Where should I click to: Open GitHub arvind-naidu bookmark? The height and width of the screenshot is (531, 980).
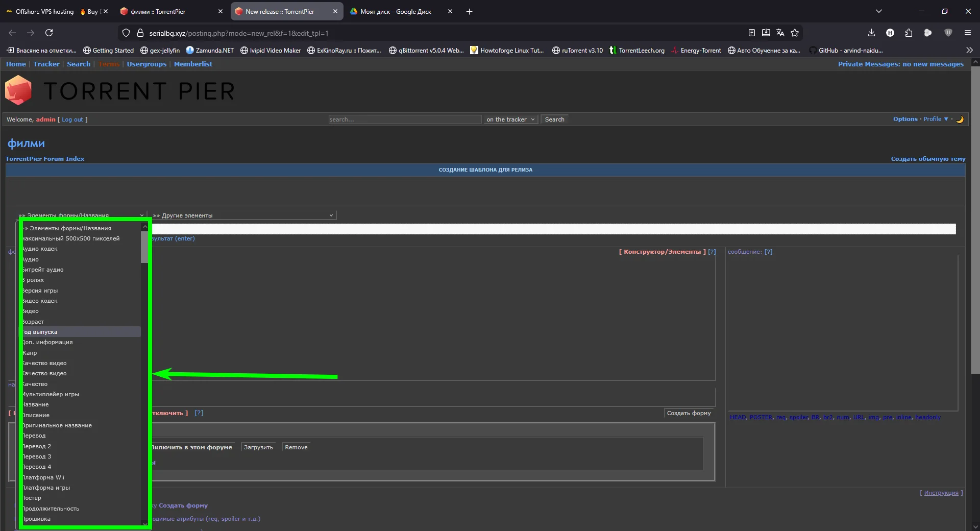point(846,50)
